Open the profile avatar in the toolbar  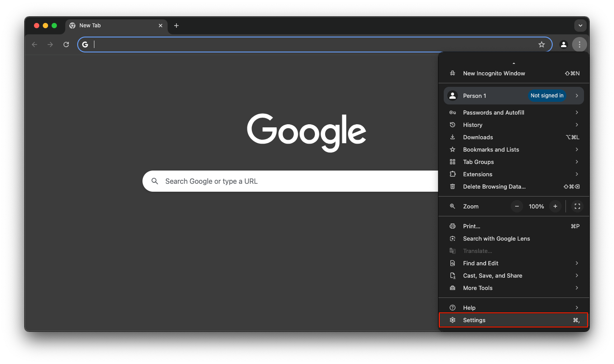point(564,44)
